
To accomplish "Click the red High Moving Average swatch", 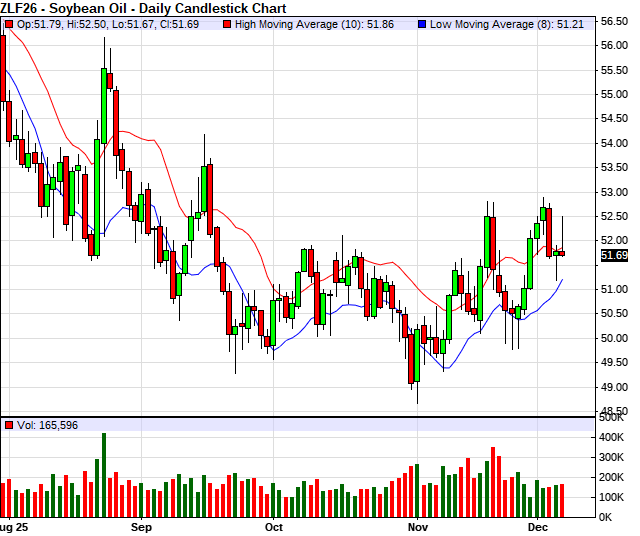I will point(226,23).
